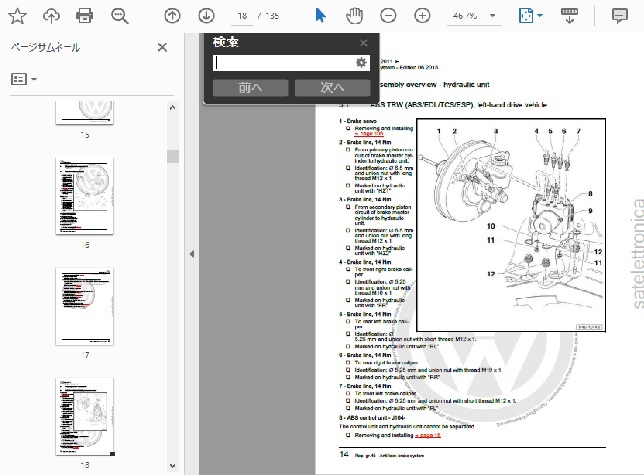The height and width of the screenshot is (475, 644).
Task: Open the red page link under Brake servo
Action: pos(369,134)
